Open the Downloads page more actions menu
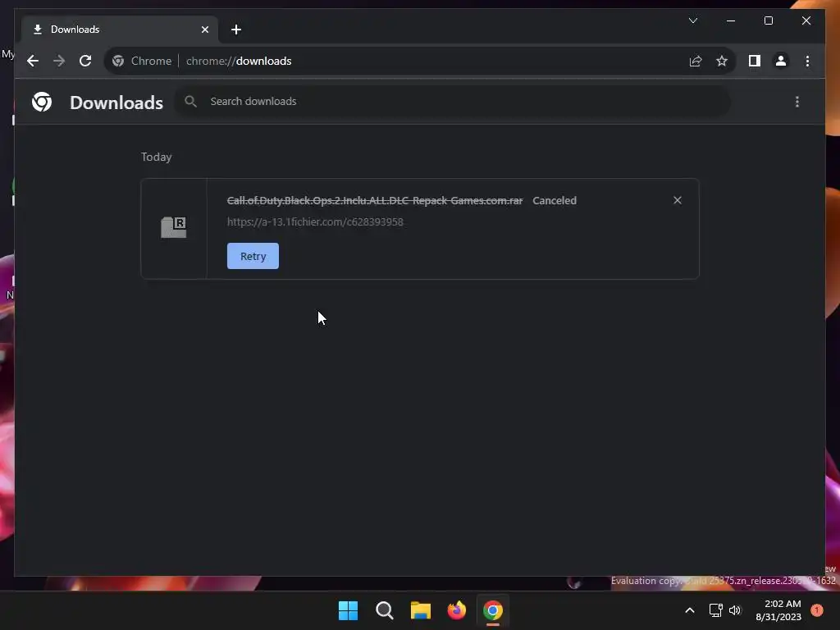 [x=797, y=102]
